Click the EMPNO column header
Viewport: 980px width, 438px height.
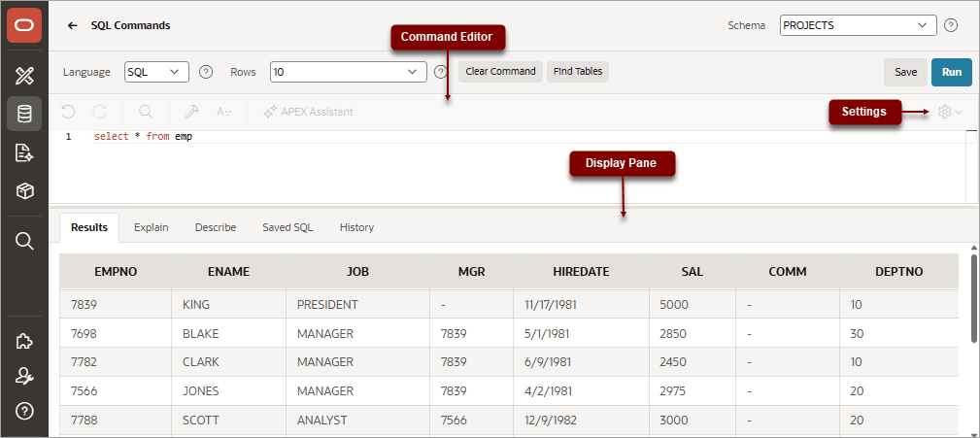point(116,272)
